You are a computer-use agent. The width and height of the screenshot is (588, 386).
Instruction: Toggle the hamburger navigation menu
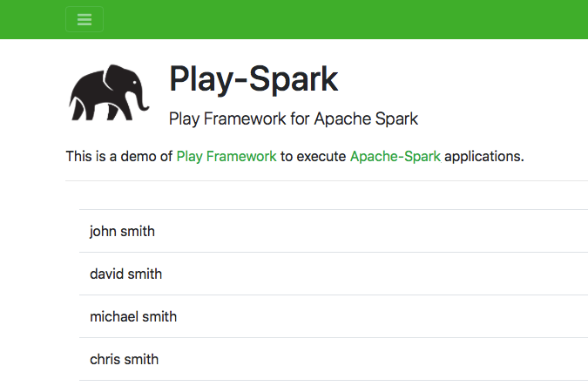[84, 19]
